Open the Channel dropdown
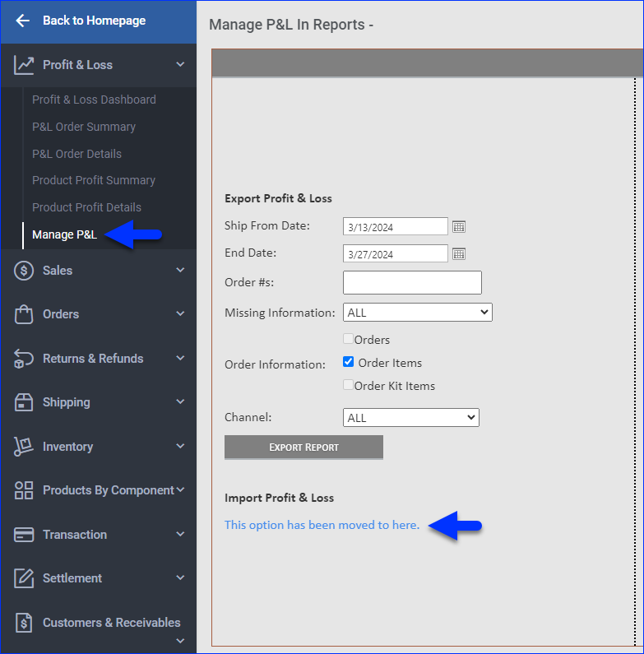 click(410, 418)
